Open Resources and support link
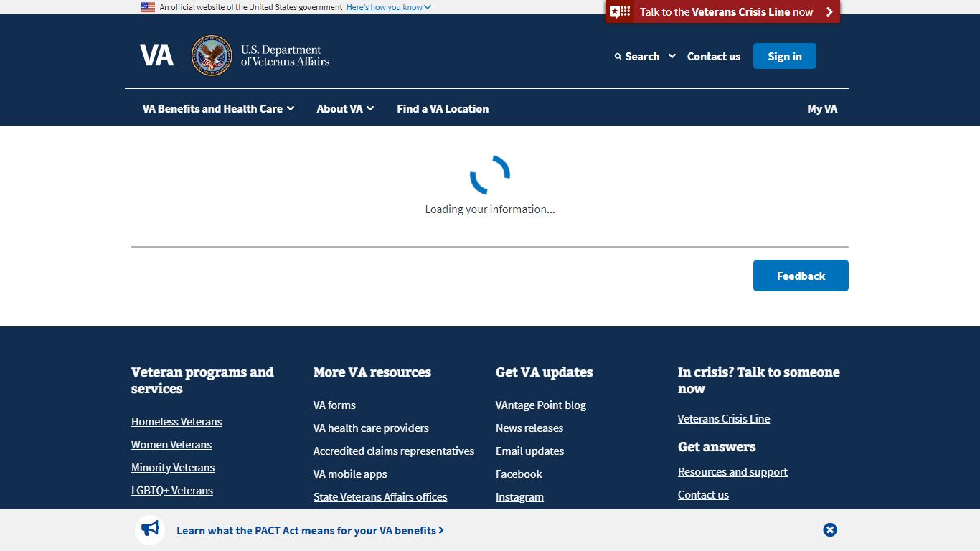The width and height of the screenshot is (980, 551). point(732,472)
